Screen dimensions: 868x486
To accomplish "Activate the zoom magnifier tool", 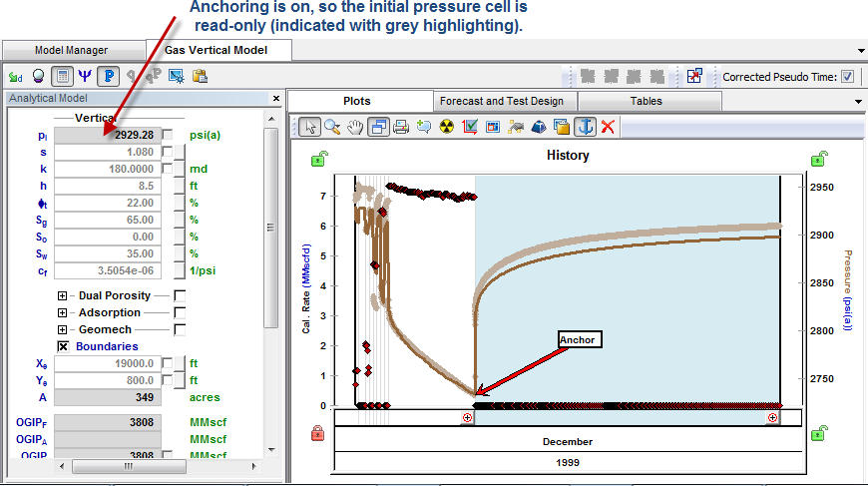I will tap(332, 126).
